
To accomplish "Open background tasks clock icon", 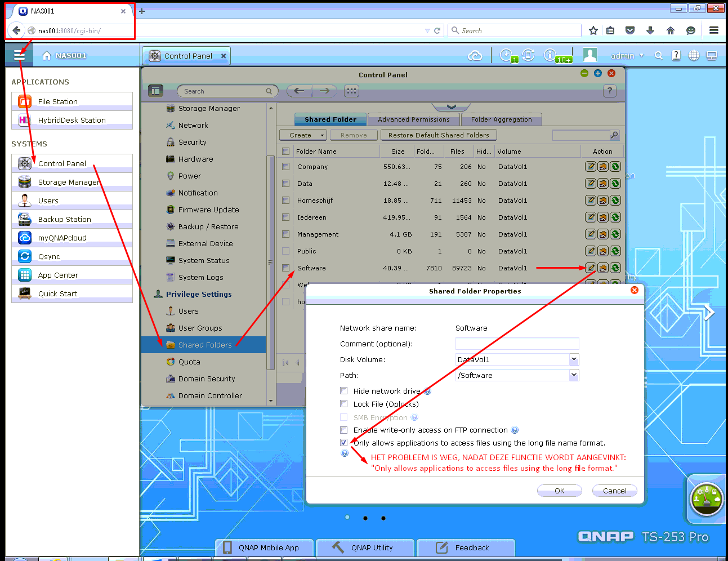I will tap(506, 55).
